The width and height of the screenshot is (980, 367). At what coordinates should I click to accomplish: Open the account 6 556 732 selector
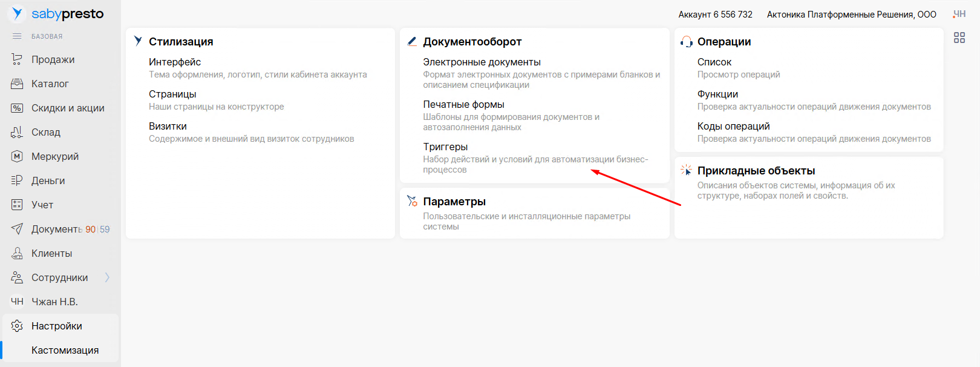coord(715,15)
